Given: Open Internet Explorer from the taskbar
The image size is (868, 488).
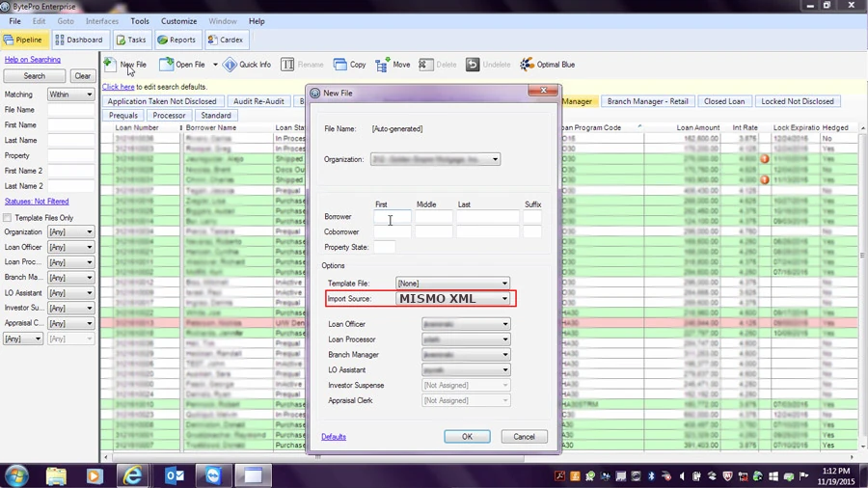Looking at the screenshot, I should click(x=132, y=475).
